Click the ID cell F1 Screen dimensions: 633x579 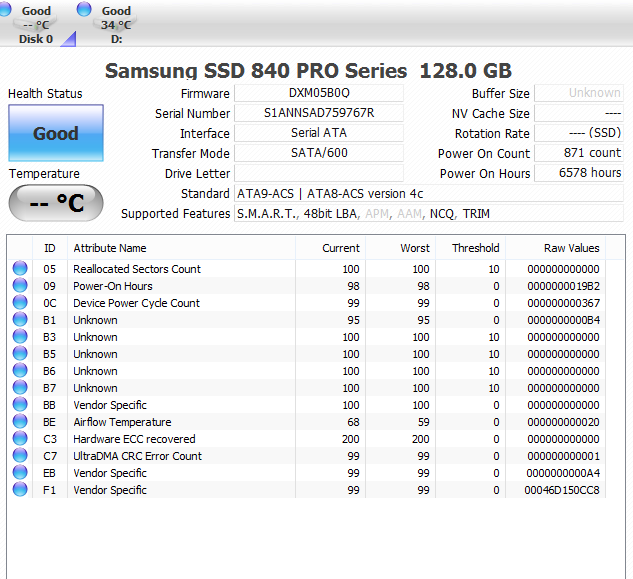[x=49, y=490]
